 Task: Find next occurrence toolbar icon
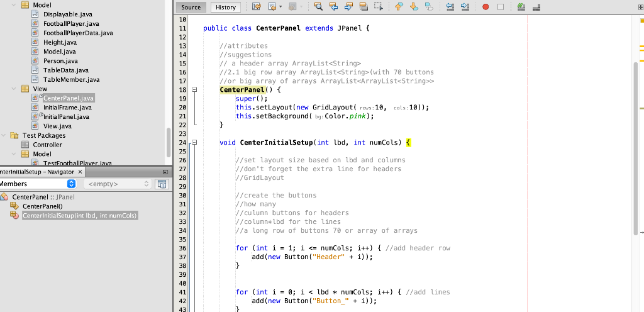pyautogui.click(x=348, y=7)
